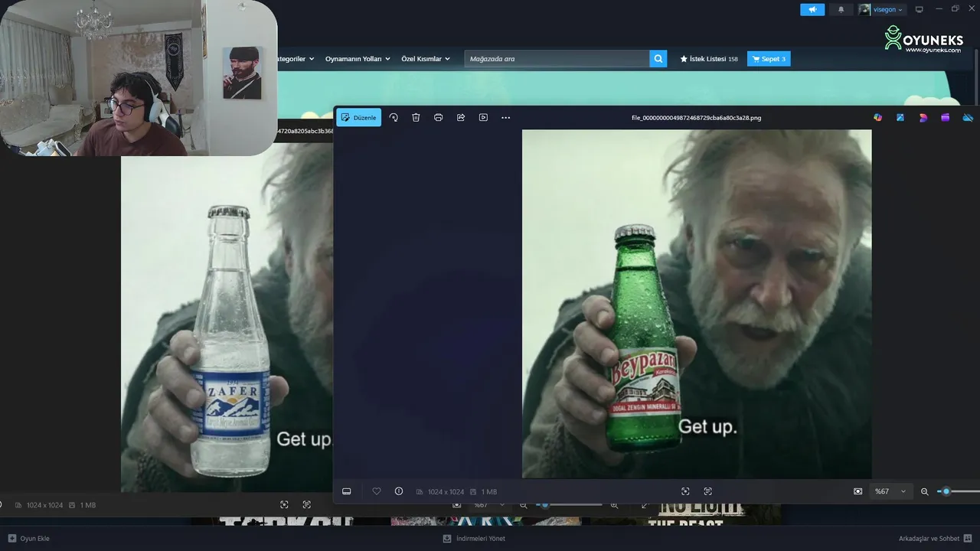Click the Steam announcements megaphone button
The height and width of the screenshot is (551, 980).
click(x=812, y=9)
